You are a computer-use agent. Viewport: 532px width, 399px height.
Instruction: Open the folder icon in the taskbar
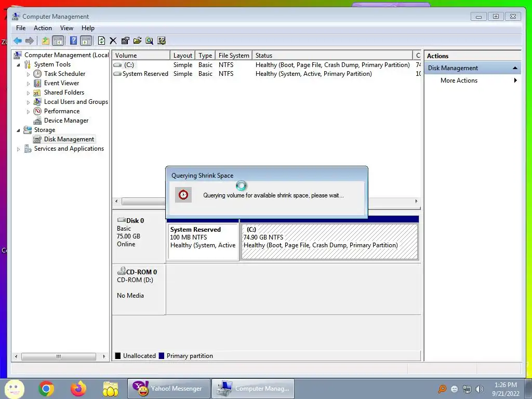tap(111, 389)
